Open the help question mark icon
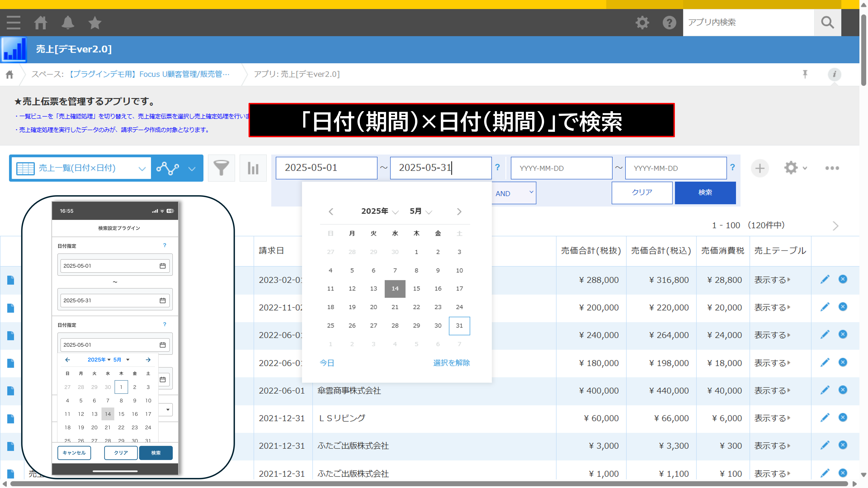This screenshot has width=868, height=488. (x=669, y=22)
